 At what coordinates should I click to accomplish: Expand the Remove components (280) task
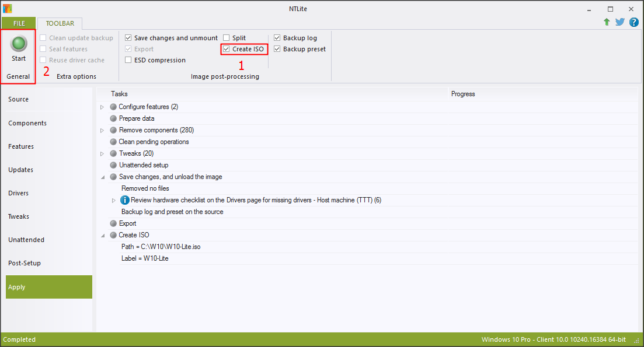[x=102, y=130]
